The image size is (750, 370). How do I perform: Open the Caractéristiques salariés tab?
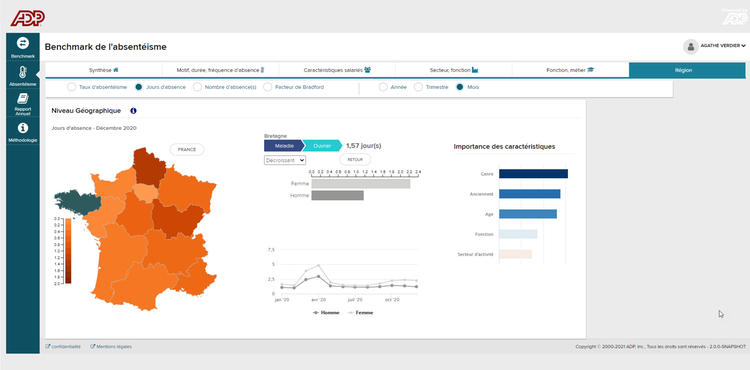coord(337,70)
